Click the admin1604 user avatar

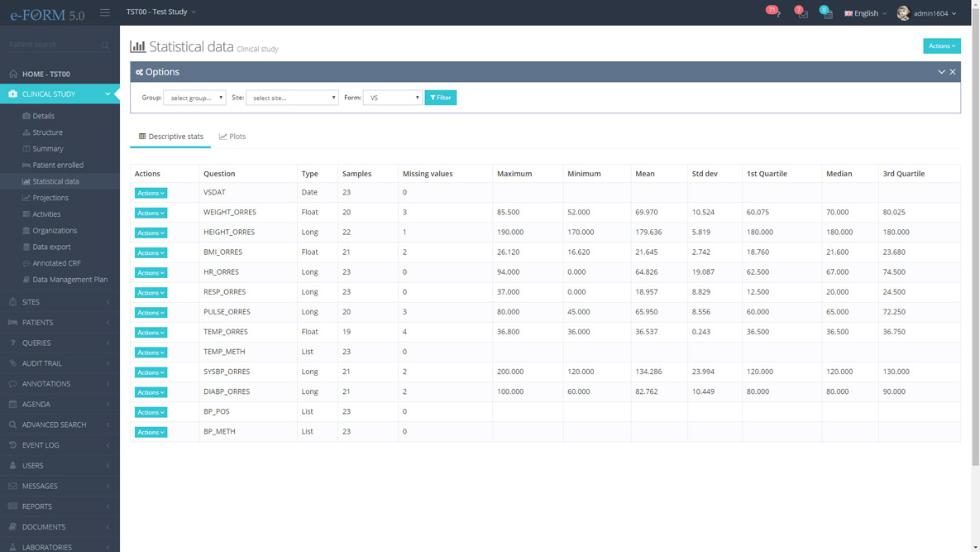pos(903,13)
